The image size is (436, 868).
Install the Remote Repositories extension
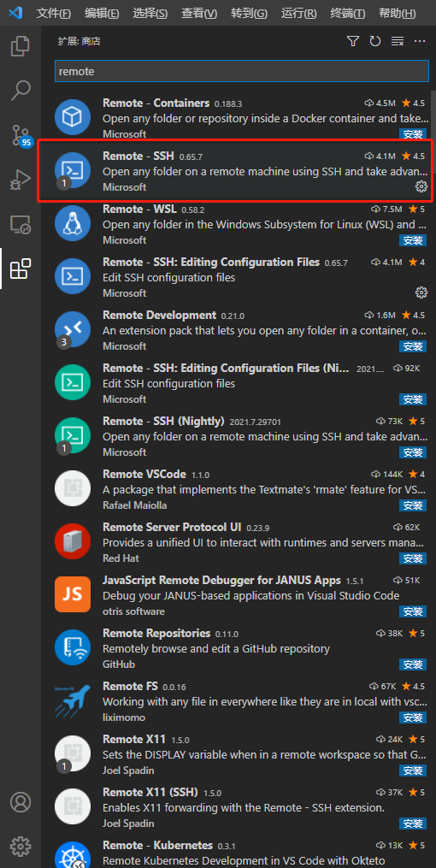click(413, 664)
